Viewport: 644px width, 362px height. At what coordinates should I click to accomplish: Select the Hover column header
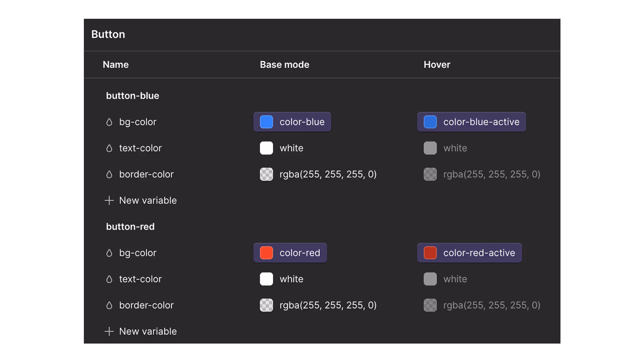[437, 64]
